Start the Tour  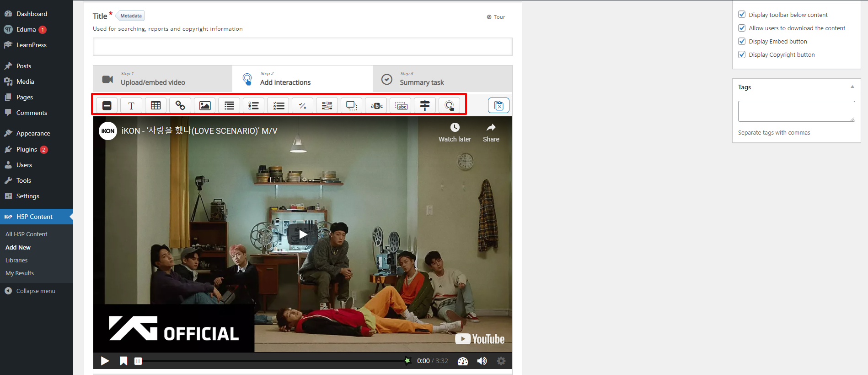(496, 17)
